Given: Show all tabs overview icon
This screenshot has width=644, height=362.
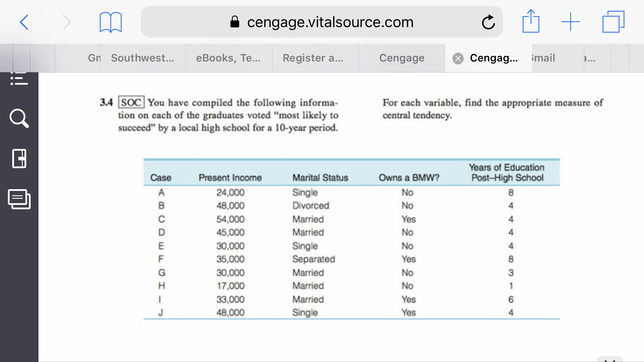Looking at the screenshot, I should (613, 22).
